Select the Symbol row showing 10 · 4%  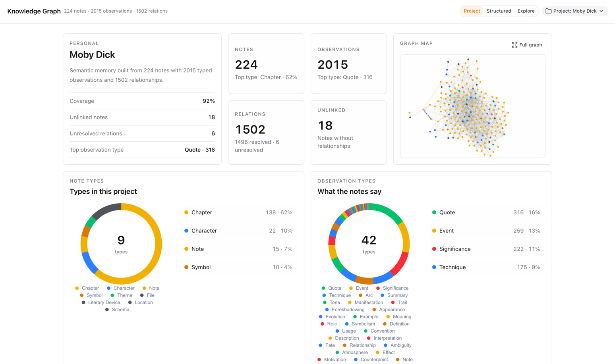point(238,267)
